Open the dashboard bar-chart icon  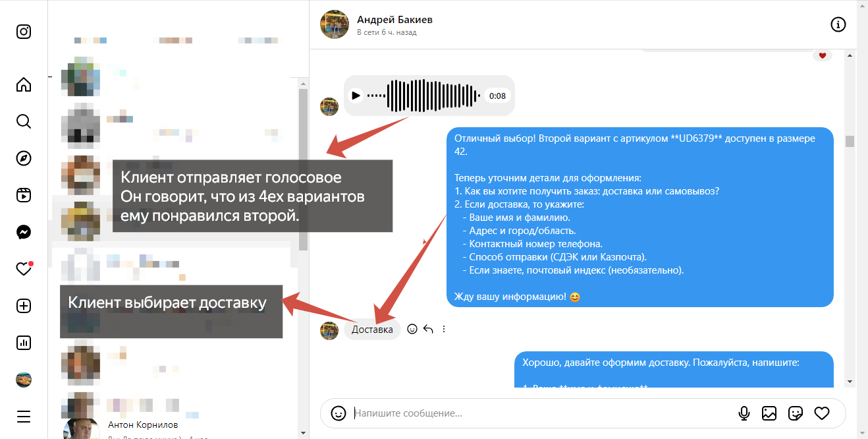click(x=24, y=343)
